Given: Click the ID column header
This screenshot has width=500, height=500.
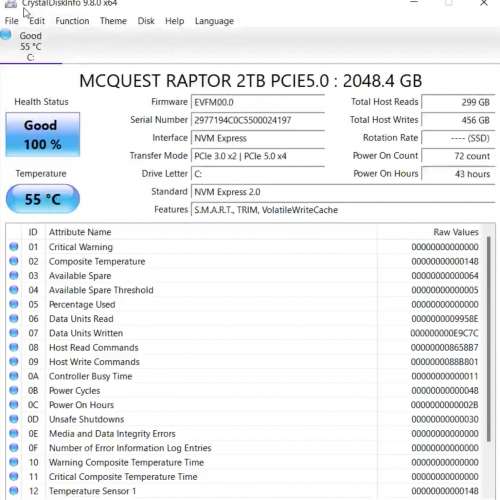Looking at the screenshot, I should coord(33,232).
